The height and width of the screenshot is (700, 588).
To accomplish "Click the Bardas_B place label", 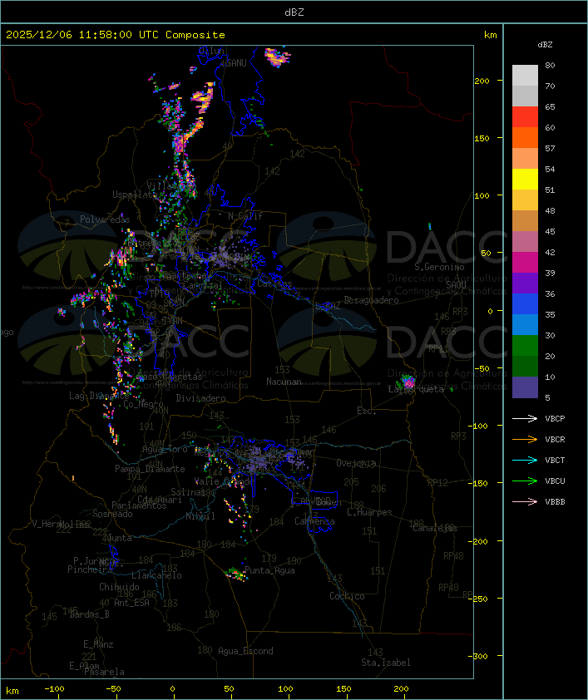I will click(89, 614).
